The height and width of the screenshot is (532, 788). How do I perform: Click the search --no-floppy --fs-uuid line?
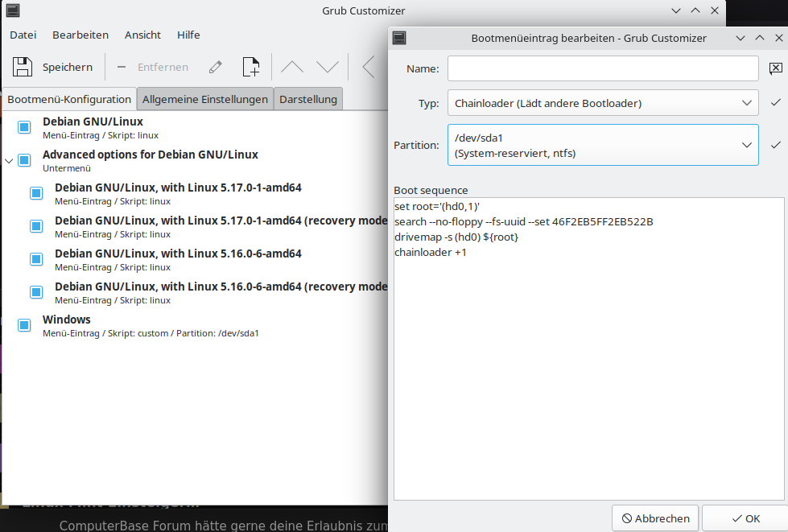point(524,221)
